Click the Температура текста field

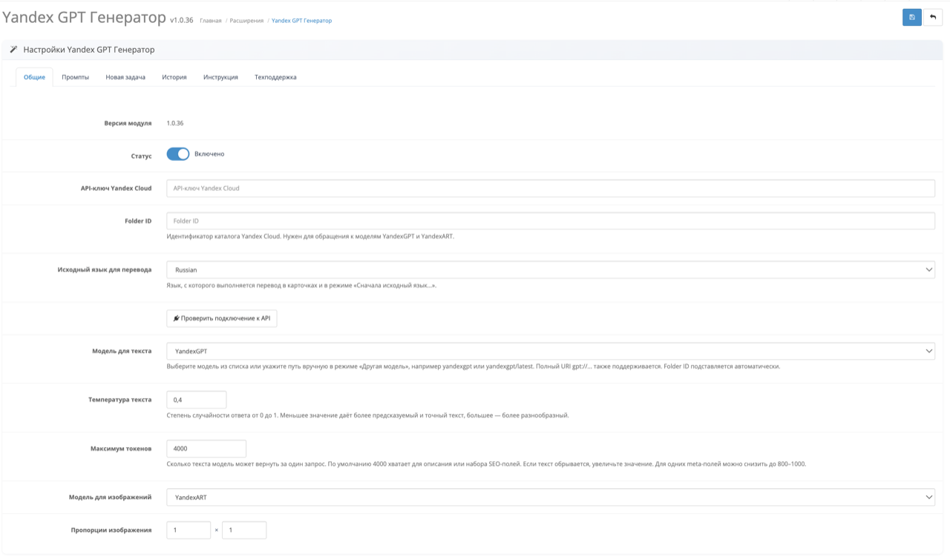pos(197,400)
